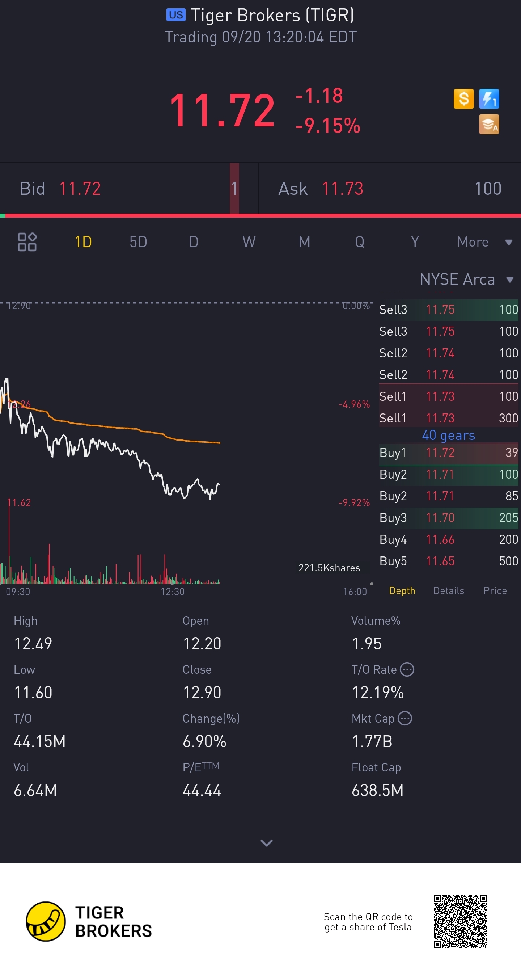Tap the T/O value 44.15M
The height and width of the screenshot is (980, 521).
click(39, 741)
